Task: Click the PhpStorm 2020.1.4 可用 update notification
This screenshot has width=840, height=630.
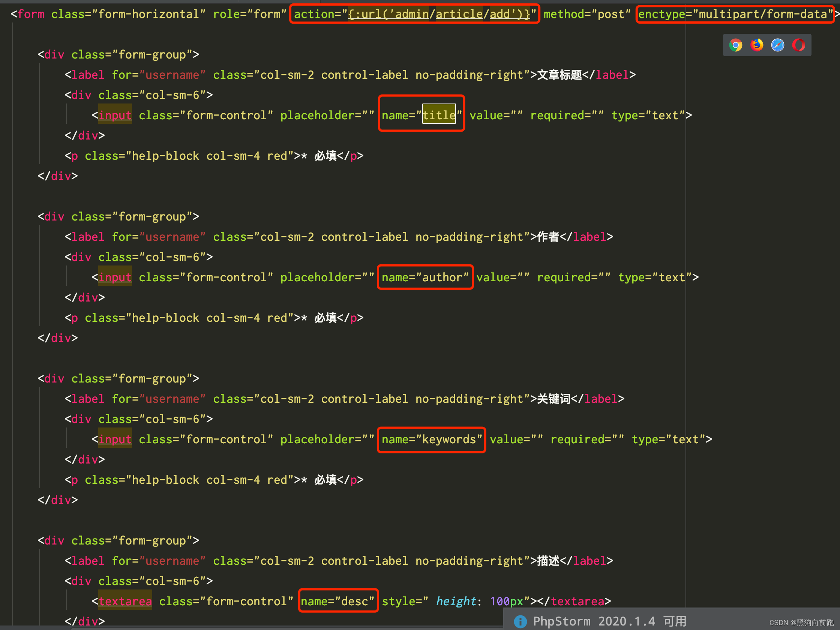Action: point(609,621)
